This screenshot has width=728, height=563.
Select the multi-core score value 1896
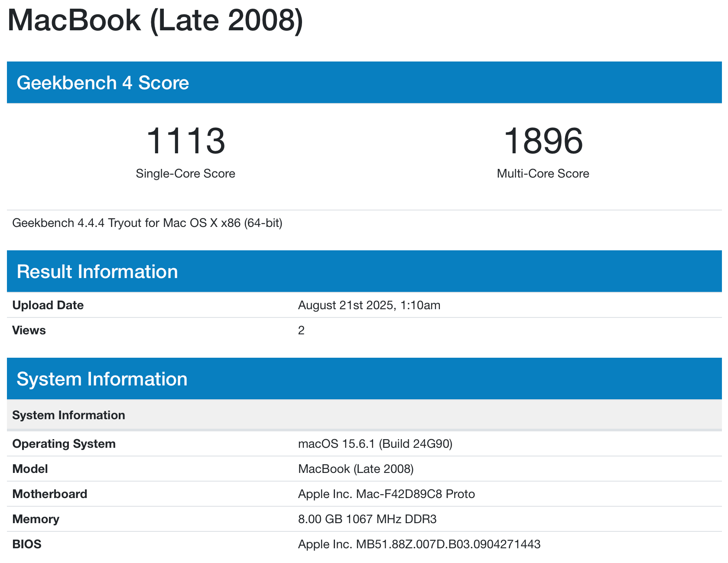543,141
